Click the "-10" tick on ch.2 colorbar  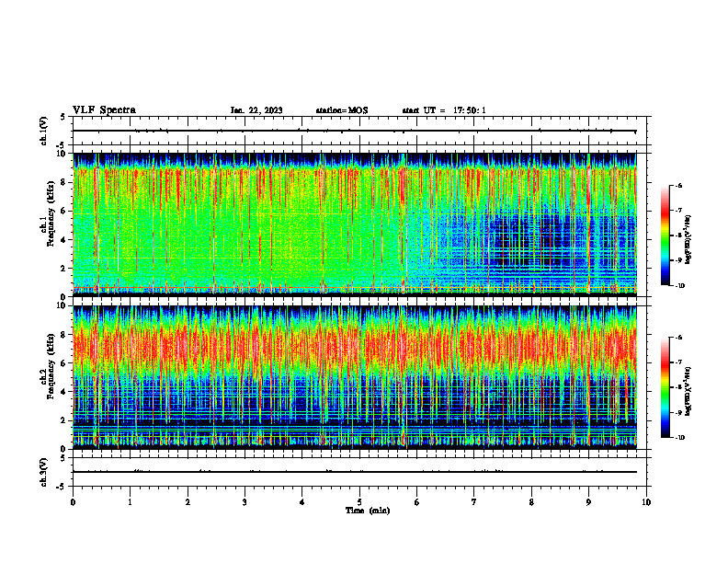[x=679, y=438]
